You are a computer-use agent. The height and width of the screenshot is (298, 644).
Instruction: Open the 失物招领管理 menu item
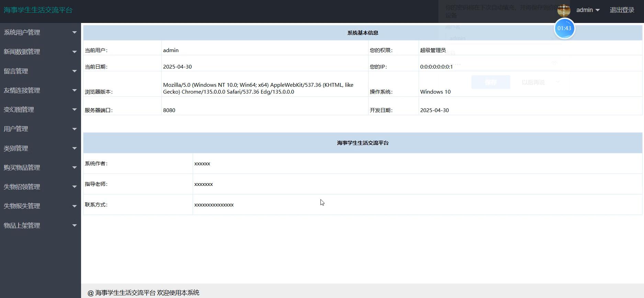[x=22, y=187]
